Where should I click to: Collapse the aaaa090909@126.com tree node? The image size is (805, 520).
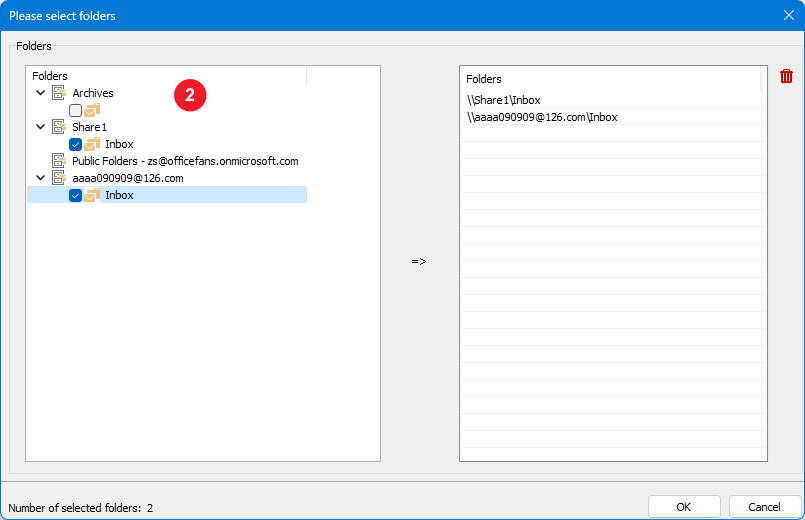click(41, 178)
